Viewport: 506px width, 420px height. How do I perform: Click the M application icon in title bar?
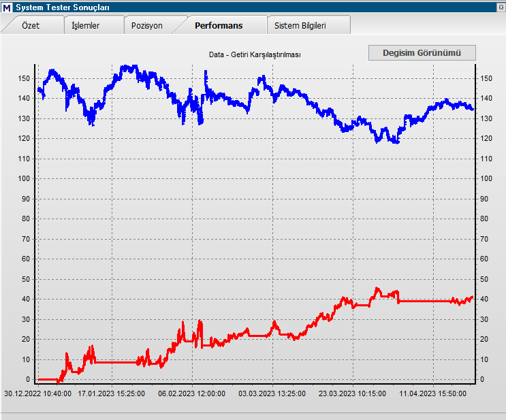(6, 7)
